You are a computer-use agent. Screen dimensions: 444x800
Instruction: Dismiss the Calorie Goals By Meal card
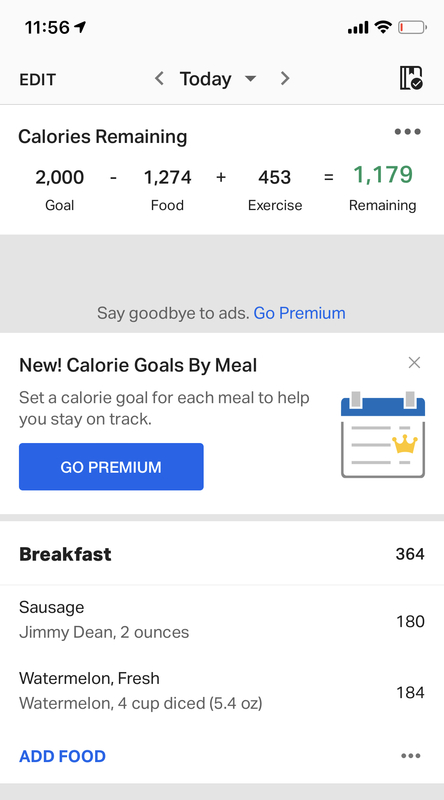click(x=414, y=363)
